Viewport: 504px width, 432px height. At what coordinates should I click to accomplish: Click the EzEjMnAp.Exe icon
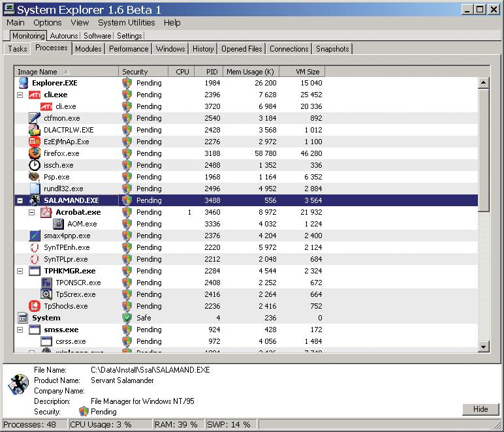tap(35, 142)
